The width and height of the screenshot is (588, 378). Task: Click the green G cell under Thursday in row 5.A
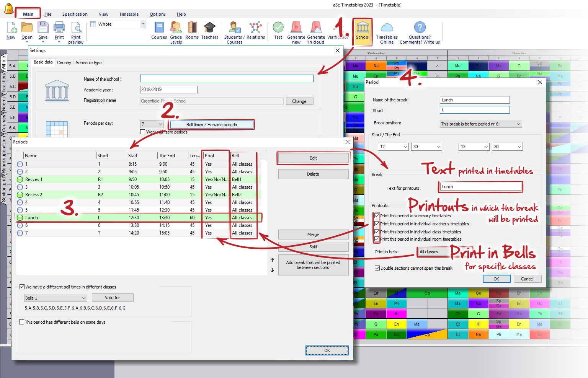tap(519, 66)
